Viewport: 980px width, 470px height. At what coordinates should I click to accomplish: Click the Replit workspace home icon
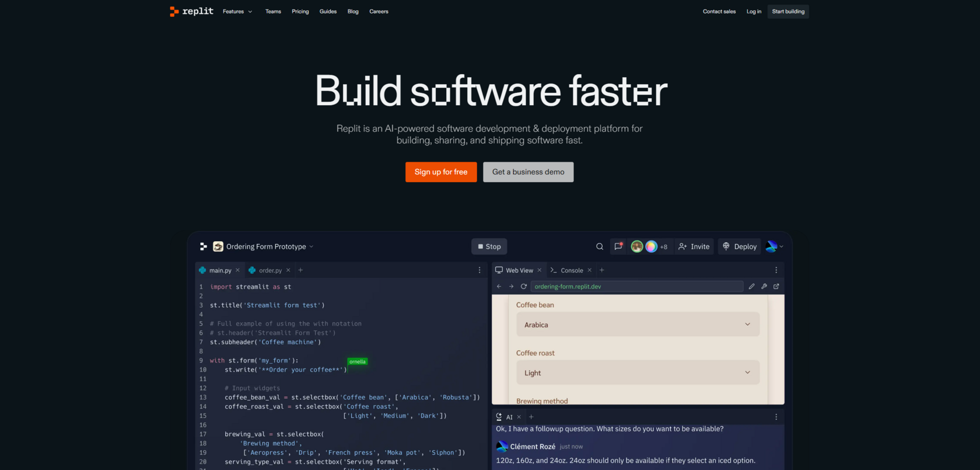click(204, 246)
